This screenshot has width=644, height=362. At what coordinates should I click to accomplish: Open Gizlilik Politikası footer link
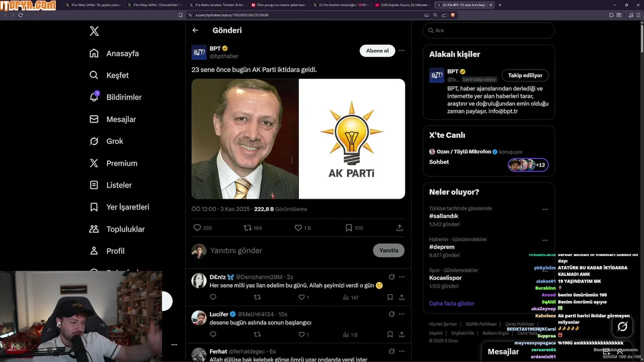[x=481, y=324]
